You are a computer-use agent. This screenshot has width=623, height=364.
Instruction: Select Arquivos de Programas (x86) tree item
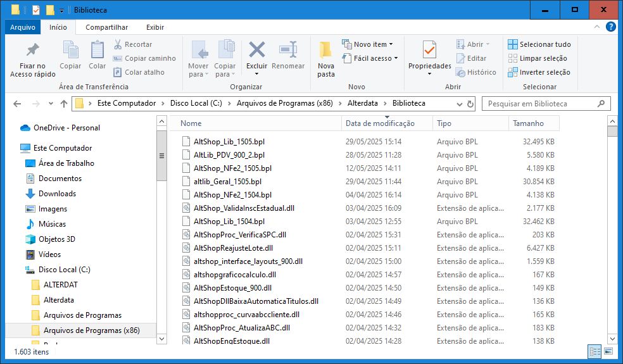[x=81, y=330]
